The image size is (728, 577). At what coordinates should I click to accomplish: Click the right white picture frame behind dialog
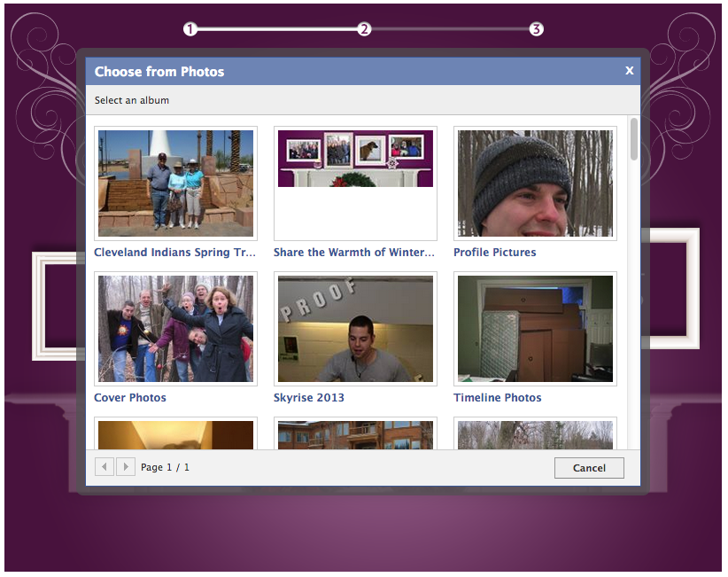(x=671, y=288)
